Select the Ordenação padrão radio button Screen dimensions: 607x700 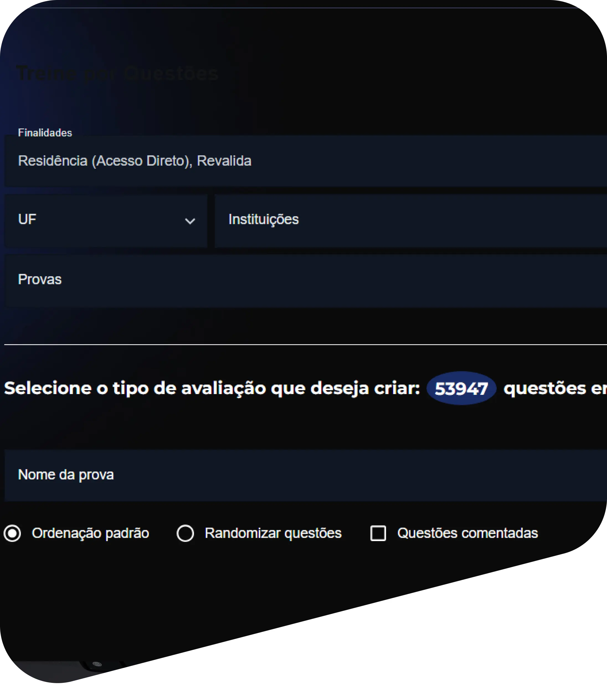coord(12,533)
